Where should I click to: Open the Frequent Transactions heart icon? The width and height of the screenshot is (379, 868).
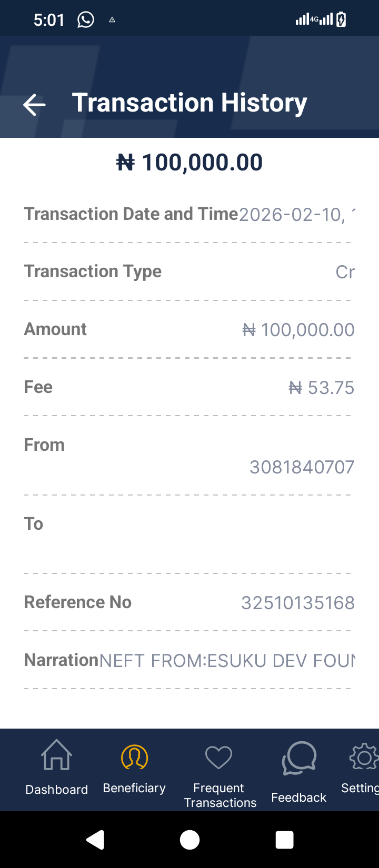point(218,758)
